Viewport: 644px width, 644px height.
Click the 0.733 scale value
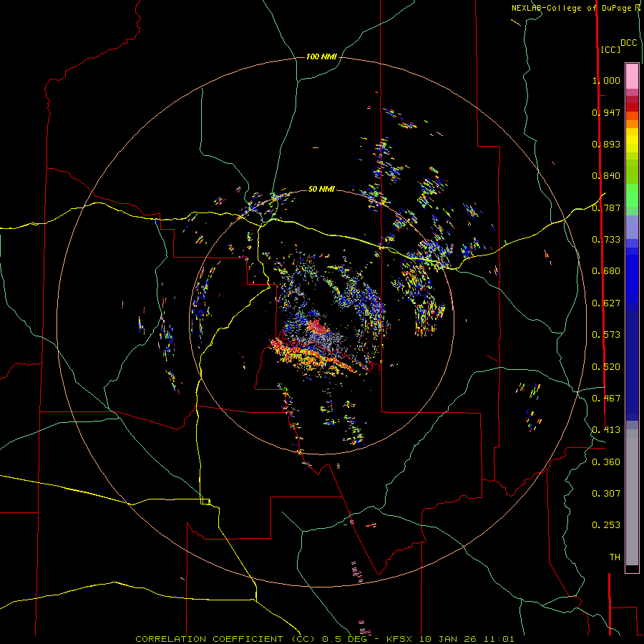point(606,240)
